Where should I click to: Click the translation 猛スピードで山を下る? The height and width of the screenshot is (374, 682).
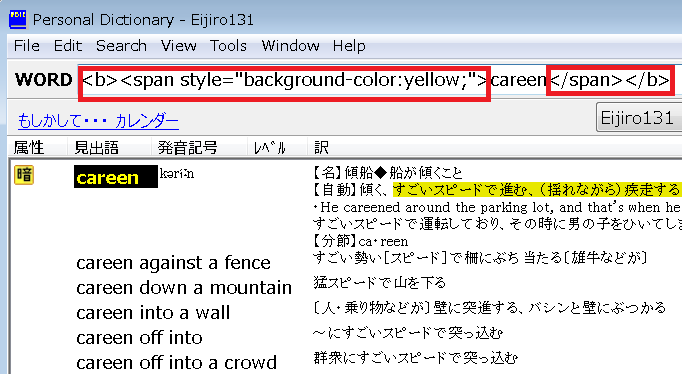pyautogui.click(x=379, y=283)
